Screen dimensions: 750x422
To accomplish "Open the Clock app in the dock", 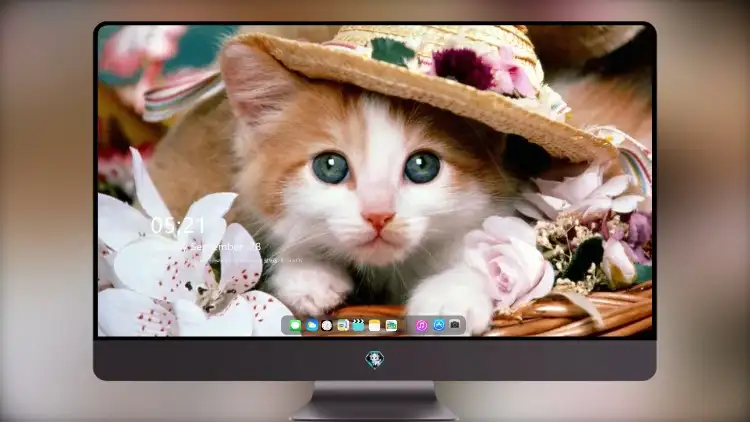I will pos(327,326).
